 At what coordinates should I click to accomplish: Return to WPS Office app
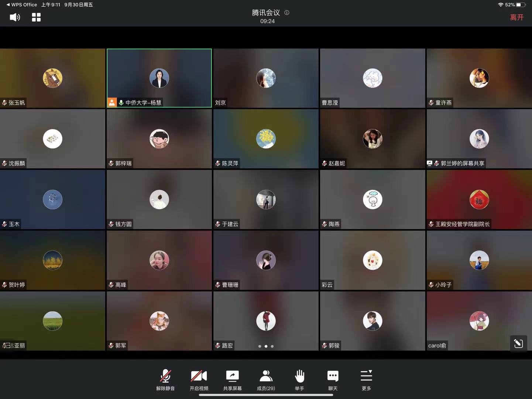click(x=21, y=5)
